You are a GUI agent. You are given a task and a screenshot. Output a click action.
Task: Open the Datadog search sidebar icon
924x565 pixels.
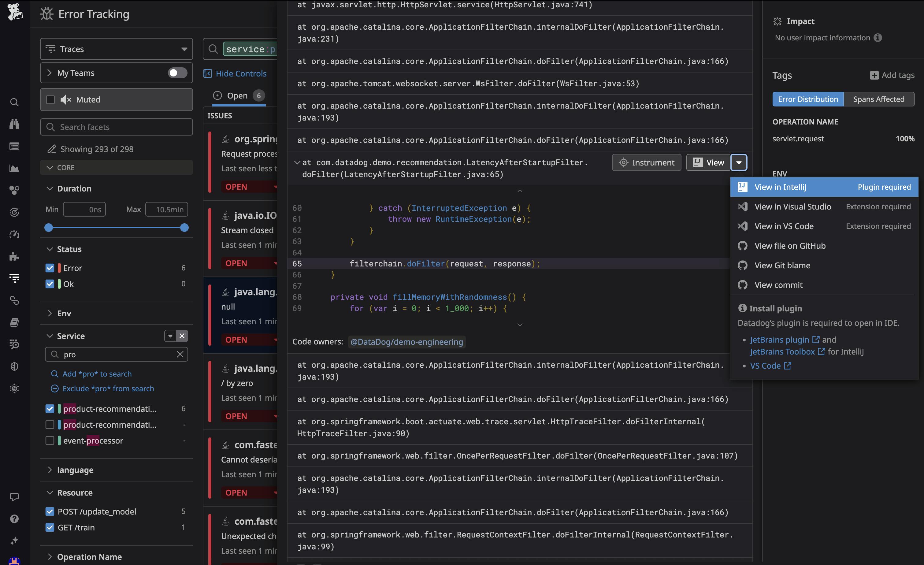[x=14, y=102]
